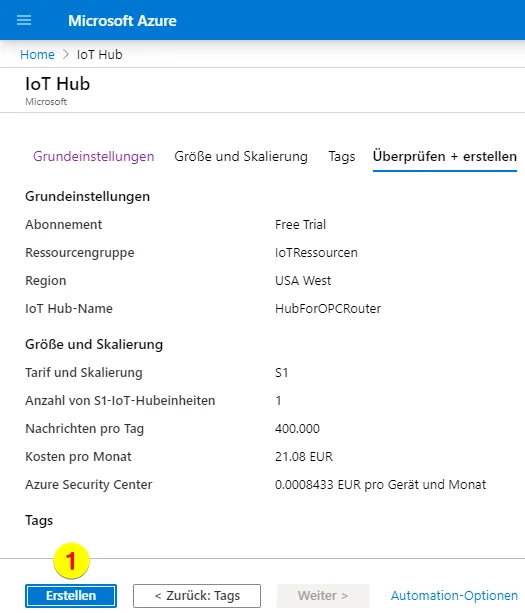This screenshot has height=613, width=525.
Task: Click the IoT Hub page title
Action: pos(57,84)
